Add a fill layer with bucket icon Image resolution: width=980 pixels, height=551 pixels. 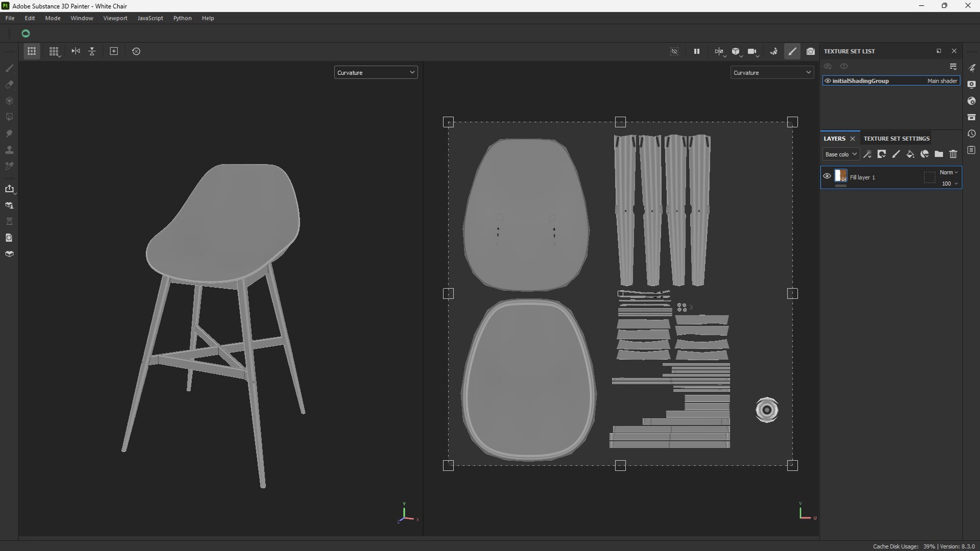click(910, 154)
